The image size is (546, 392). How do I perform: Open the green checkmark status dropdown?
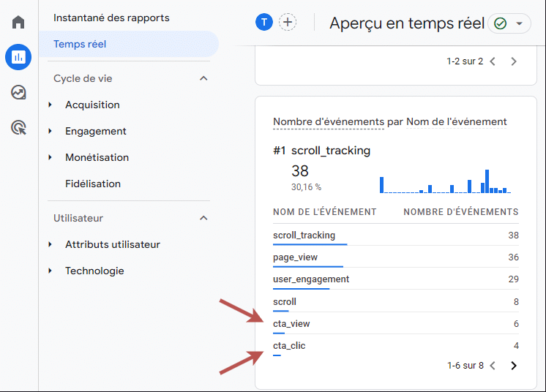coord(509,23)
